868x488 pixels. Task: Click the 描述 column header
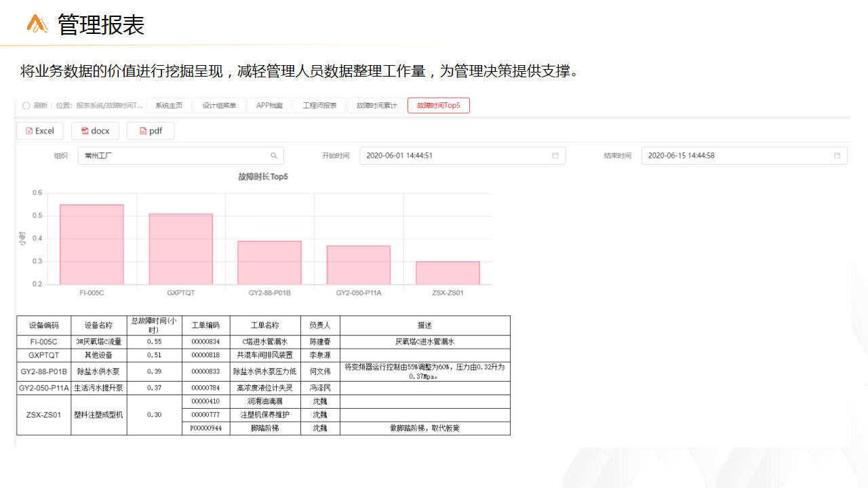[425, 325]
